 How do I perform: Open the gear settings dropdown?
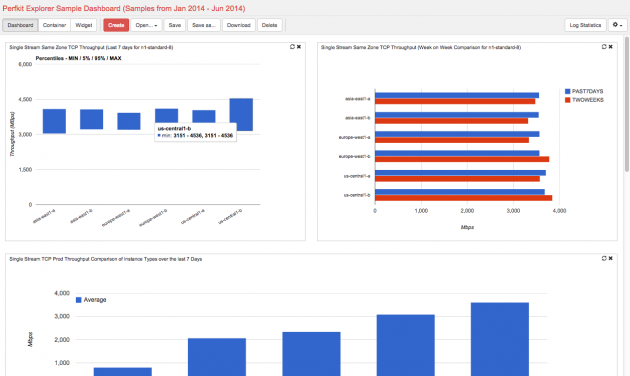[617, 25]
